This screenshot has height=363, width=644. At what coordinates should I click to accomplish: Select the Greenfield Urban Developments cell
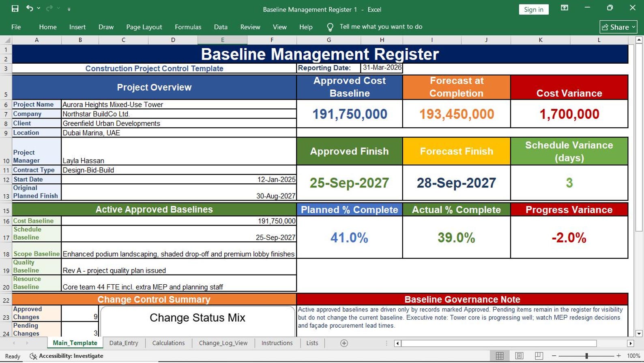coord(178,123)
